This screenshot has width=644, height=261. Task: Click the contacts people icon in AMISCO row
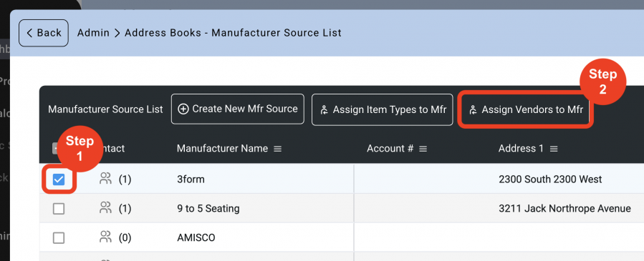coord(105,237)
